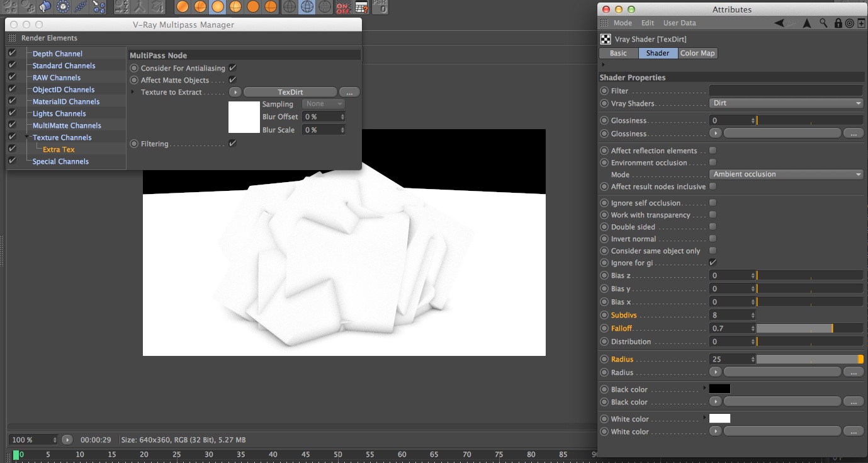
Task: Click the checkerboard Vray Shader icon
Action: point(606,39)
